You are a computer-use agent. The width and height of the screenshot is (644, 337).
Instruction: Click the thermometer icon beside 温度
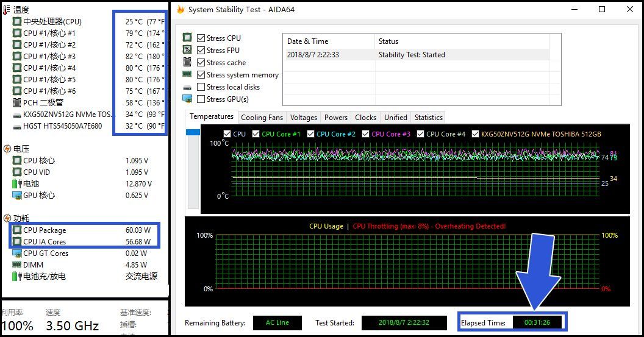(7, 10)
